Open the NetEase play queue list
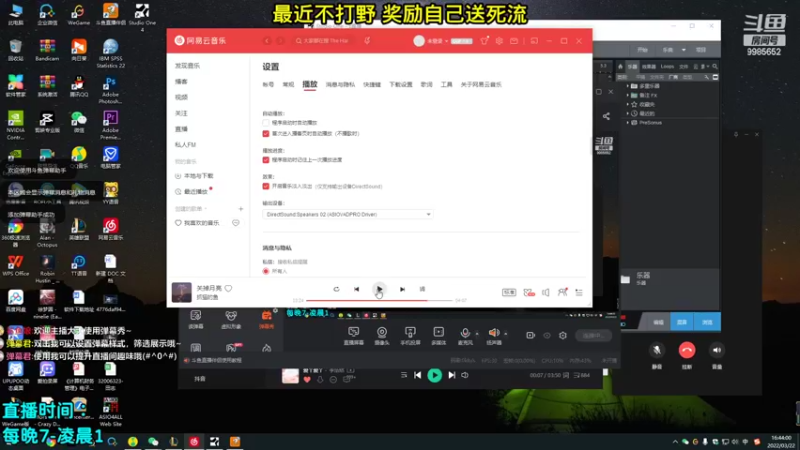This screenshot has width=800, height=450. click(579, 292)
